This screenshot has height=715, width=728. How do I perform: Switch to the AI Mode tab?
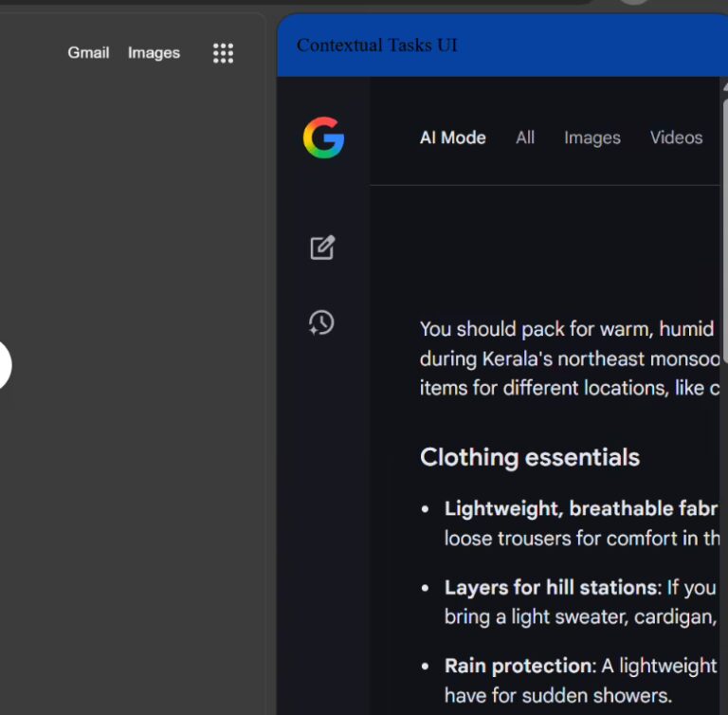pyautogui.click(x=452, y=137)
